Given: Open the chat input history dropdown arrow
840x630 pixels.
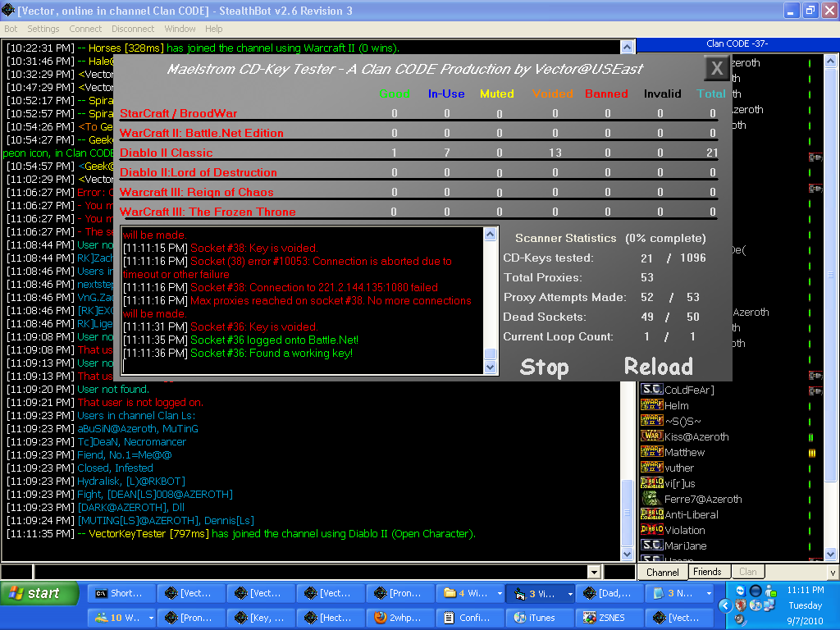Looking at the screenshot, I should [594, 572].
